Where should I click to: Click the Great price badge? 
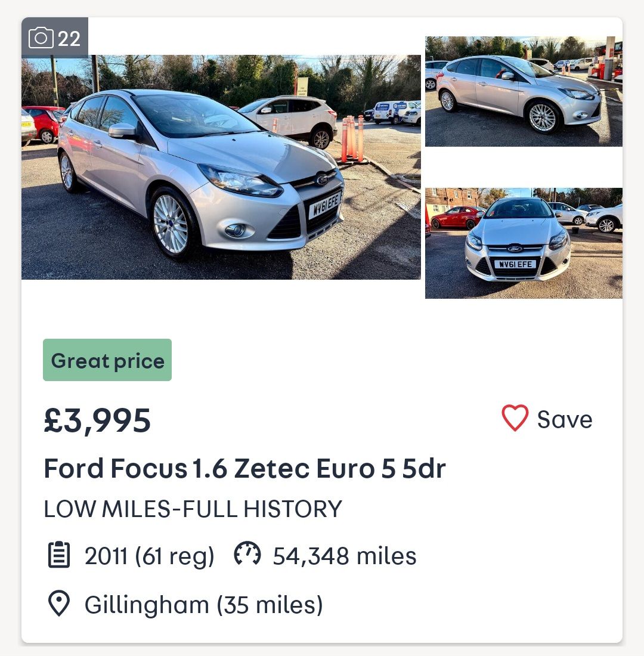[x=107, y=360]
